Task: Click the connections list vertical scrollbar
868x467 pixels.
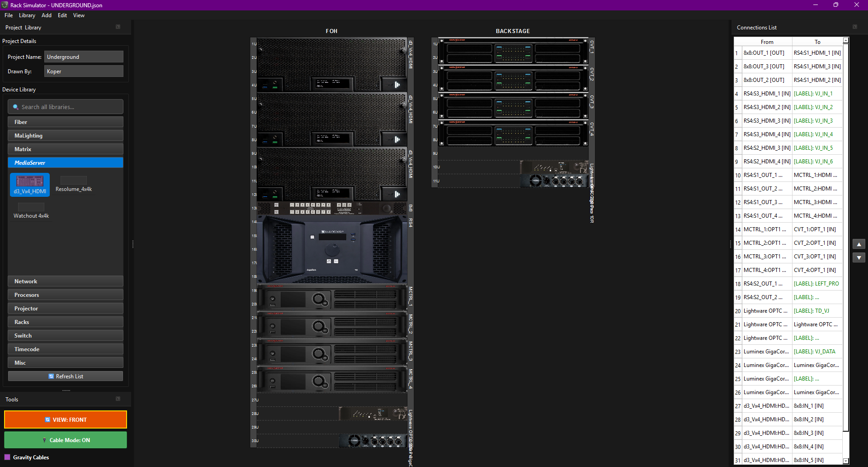Action: point(845,226)
